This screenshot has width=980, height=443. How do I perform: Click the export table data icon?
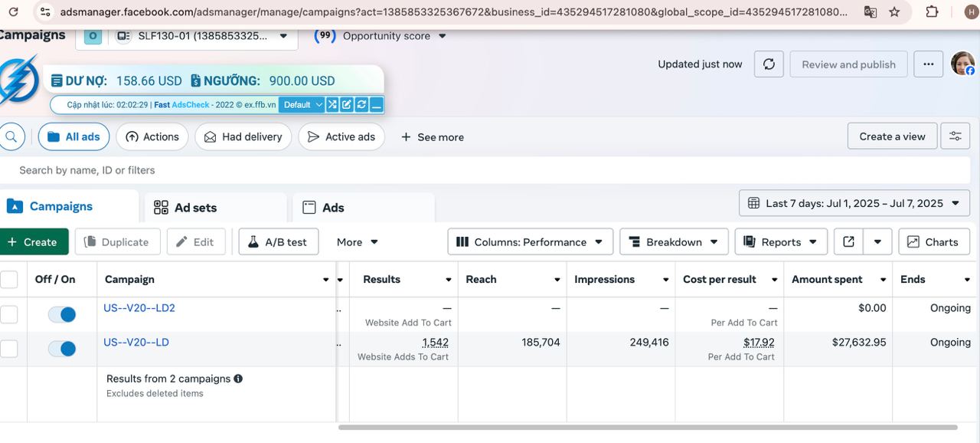click(848, 242)
